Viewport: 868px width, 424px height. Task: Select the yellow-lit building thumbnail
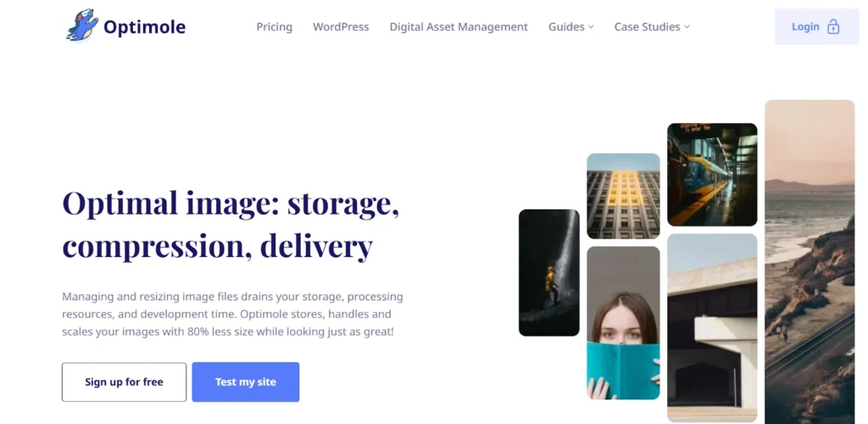[623, 196]
